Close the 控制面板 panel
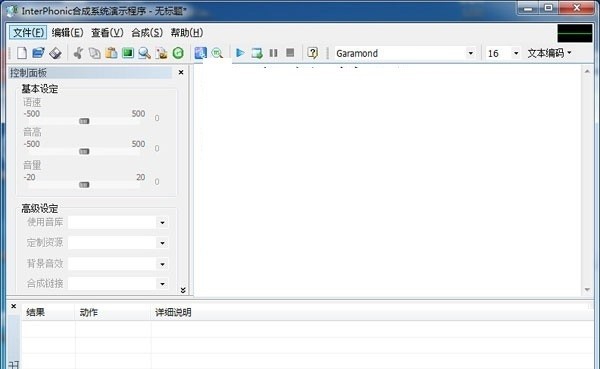This screenshot has height=369, width=600. tap(181, 72)
